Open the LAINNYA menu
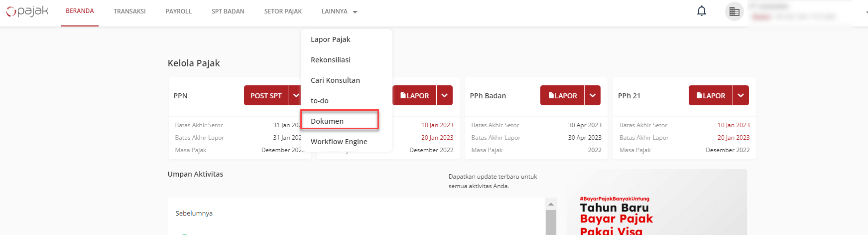The width and height of the screenshot is (868, 235). coord(339,11)
